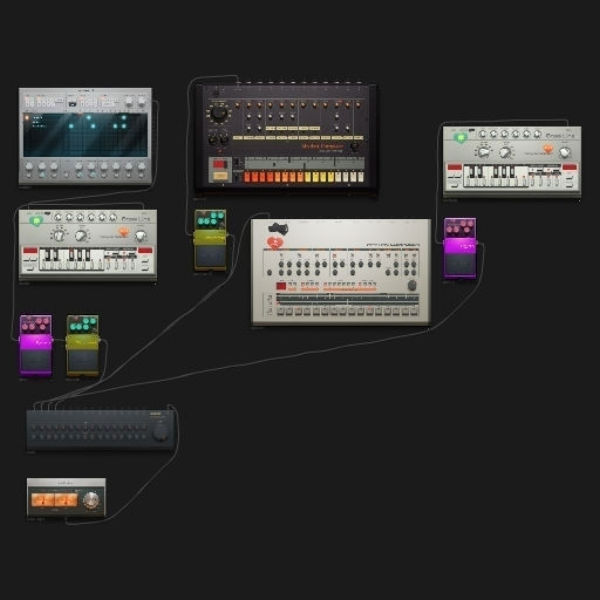600x600 pixels.
Task: Click the orange indicator light at the ToneMatrix grid corner
Action: coord(27,118)
